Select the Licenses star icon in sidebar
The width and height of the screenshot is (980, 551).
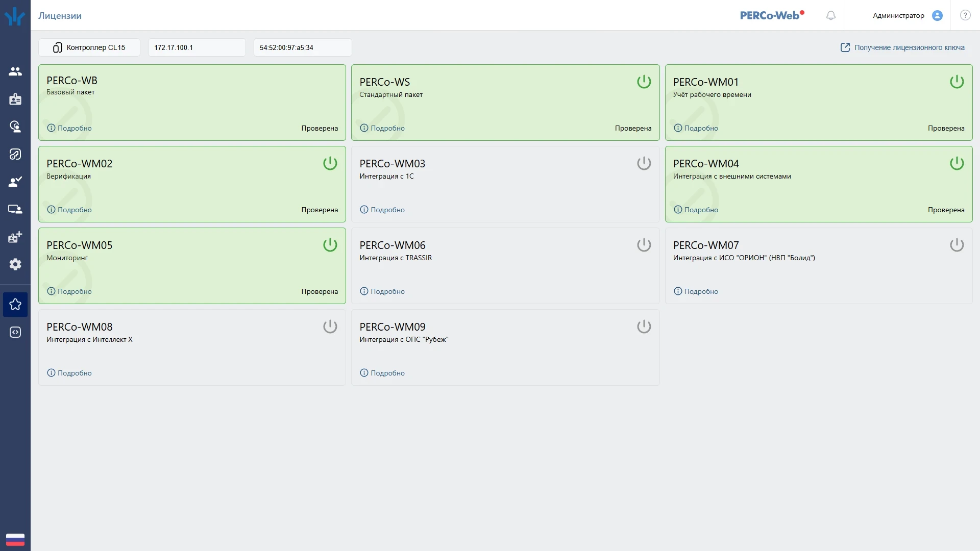click(15, 305)
